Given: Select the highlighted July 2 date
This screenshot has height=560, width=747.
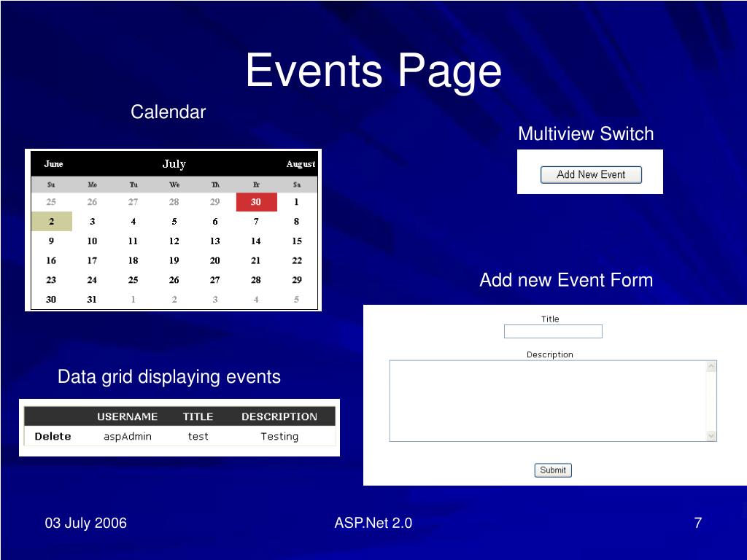Looking at the screenshot, I should click(52, 222).
